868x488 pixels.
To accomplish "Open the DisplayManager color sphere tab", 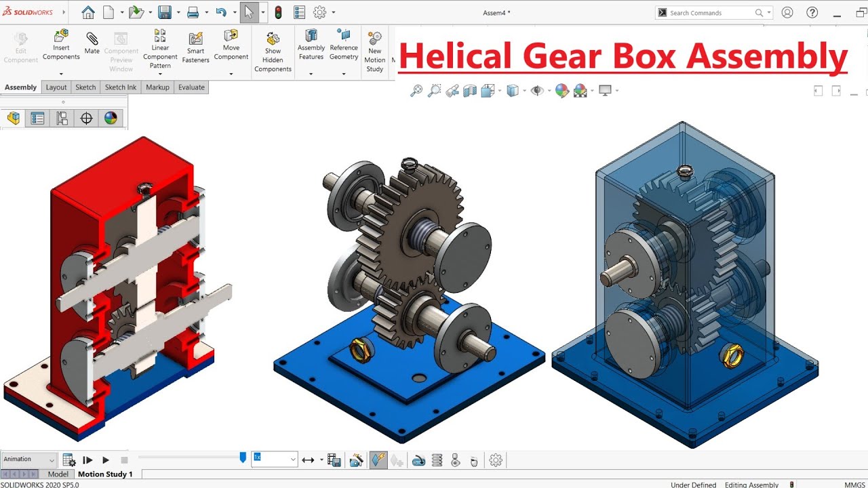I will coord(111,119).
